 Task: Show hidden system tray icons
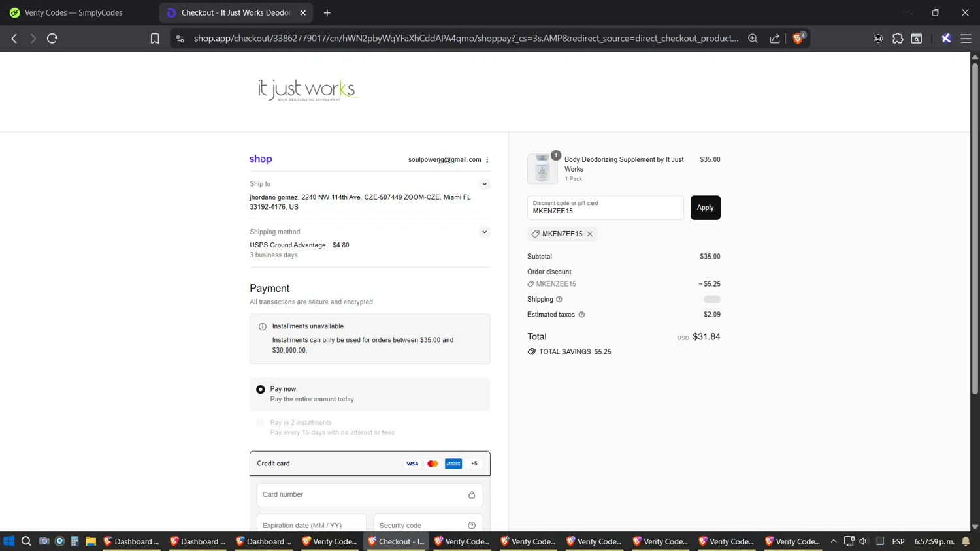pyautogui.click(x=834, y=541)
